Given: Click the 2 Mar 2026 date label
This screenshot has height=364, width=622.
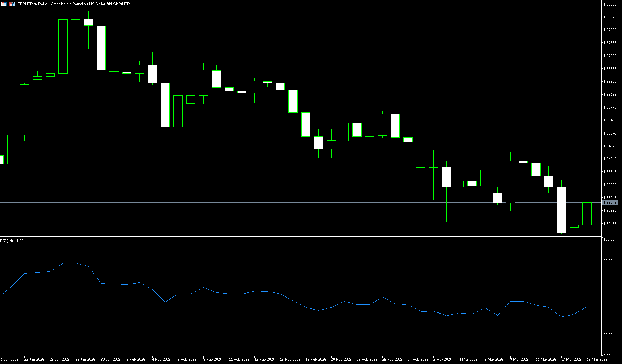Looking at the screenshot, I should [442, 360].
